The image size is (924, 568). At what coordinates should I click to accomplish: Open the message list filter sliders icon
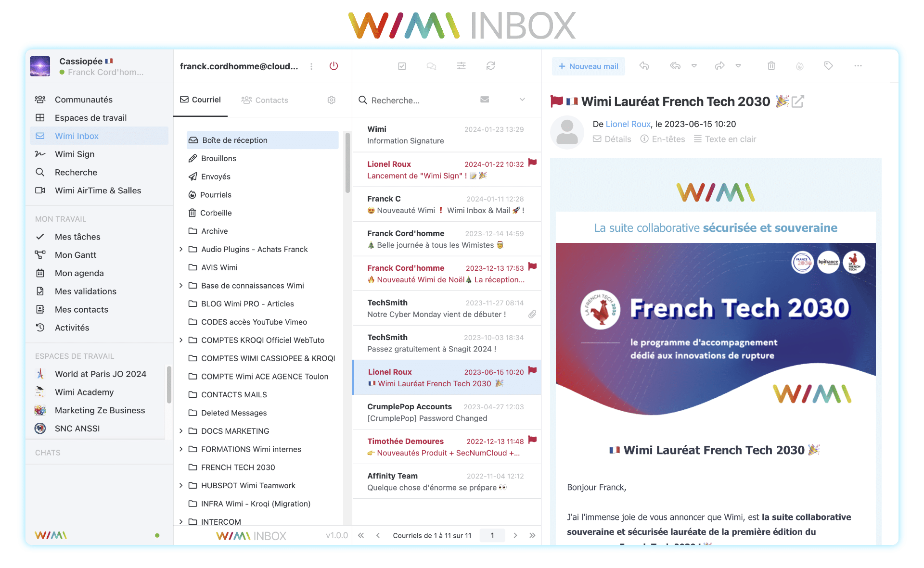click(461, 66)
